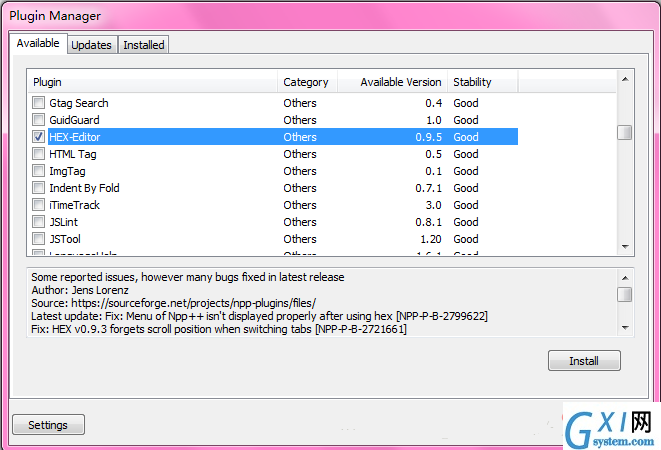Click plugin list scroll-down arrow

tap(625, 247)
